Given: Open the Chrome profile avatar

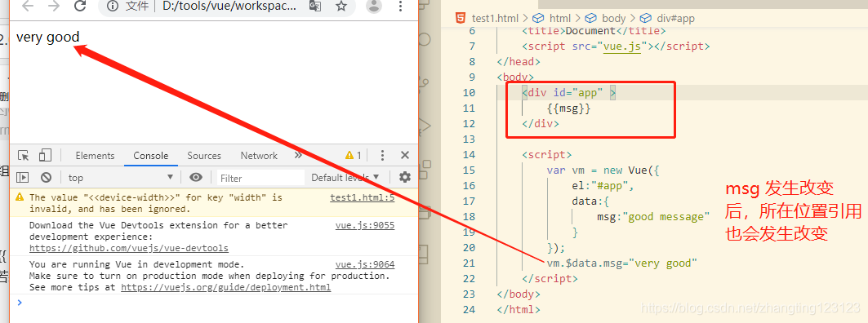Looking at the screenshot, I should coord(375,6).
